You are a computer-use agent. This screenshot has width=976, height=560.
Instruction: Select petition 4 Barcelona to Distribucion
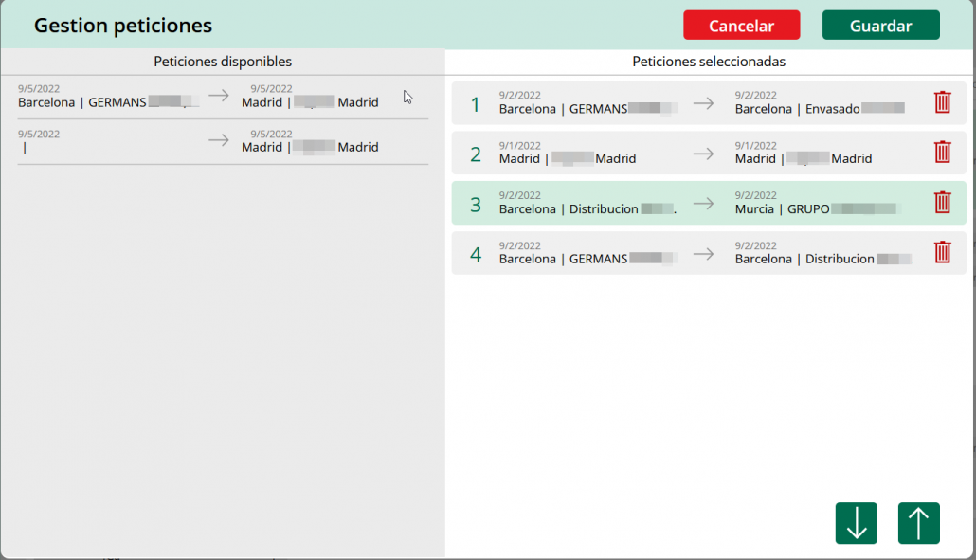692,253
